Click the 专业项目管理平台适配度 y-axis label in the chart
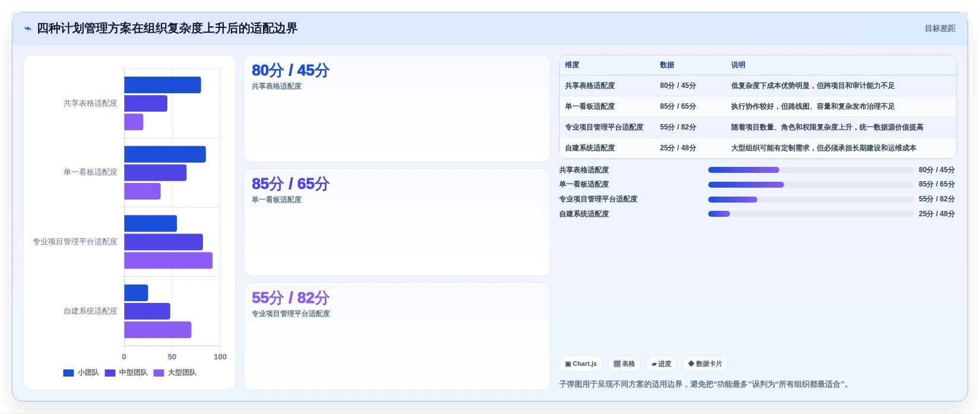Image resolution: width=980 pixels, height=414 pixels. [x=75, y=242]
